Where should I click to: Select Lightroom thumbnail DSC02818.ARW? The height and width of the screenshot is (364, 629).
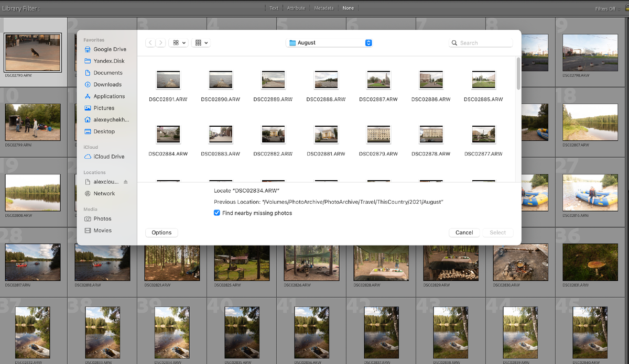coord(103,262)
